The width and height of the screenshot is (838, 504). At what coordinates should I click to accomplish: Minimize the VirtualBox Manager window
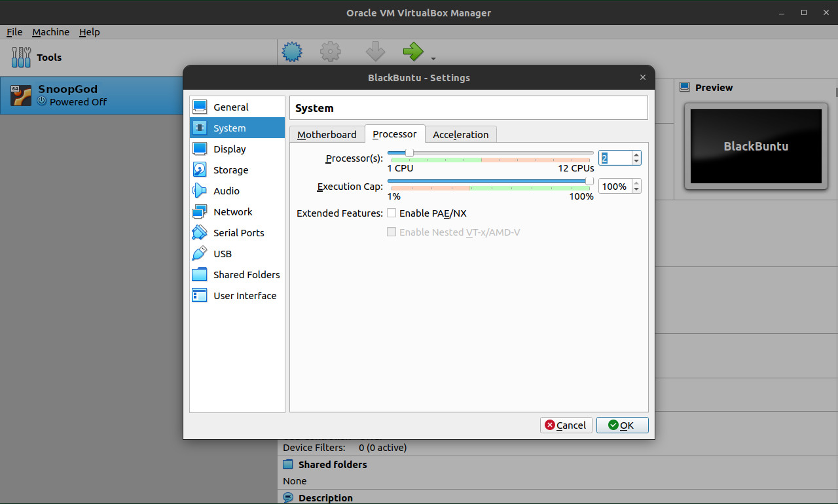pyautogui.click(x=782, y=12)
